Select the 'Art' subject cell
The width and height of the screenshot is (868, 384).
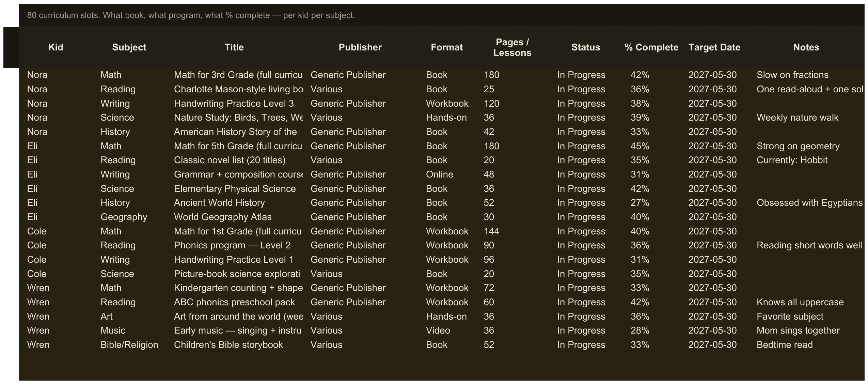[129, 317]
